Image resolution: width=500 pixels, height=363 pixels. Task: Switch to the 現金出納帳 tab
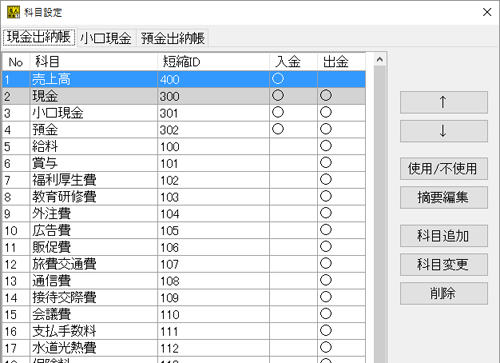tap(39, 37)
